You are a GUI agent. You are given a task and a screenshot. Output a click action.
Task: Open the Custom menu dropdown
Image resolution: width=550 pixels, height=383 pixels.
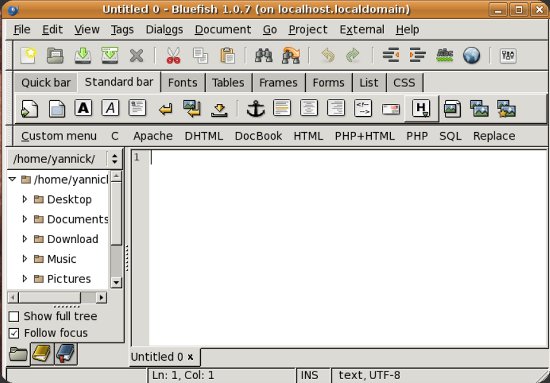click(59, 136)
